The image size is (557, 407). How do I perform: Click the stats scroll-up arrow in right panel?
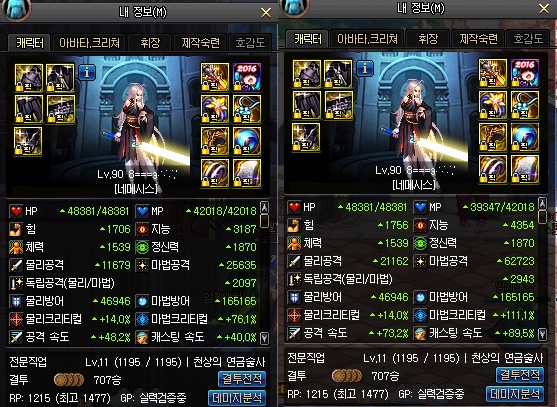point(542,204)
